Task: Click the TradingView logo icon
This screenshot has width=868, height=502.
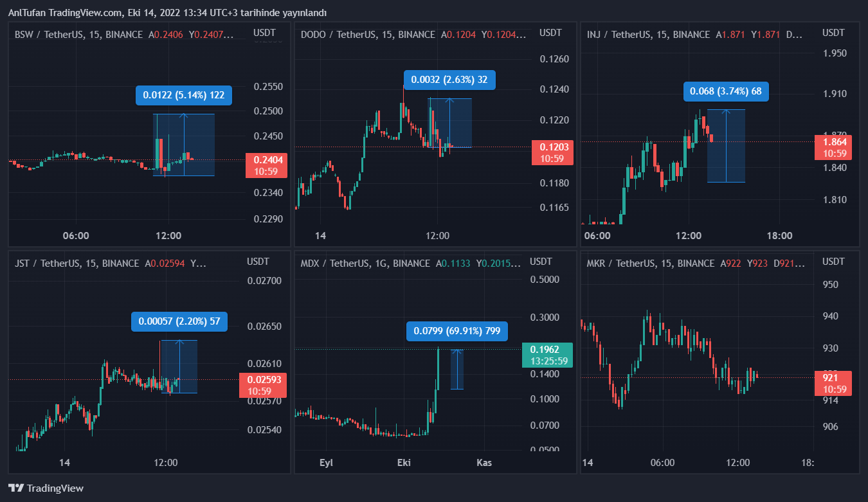Action: [16, 489]
